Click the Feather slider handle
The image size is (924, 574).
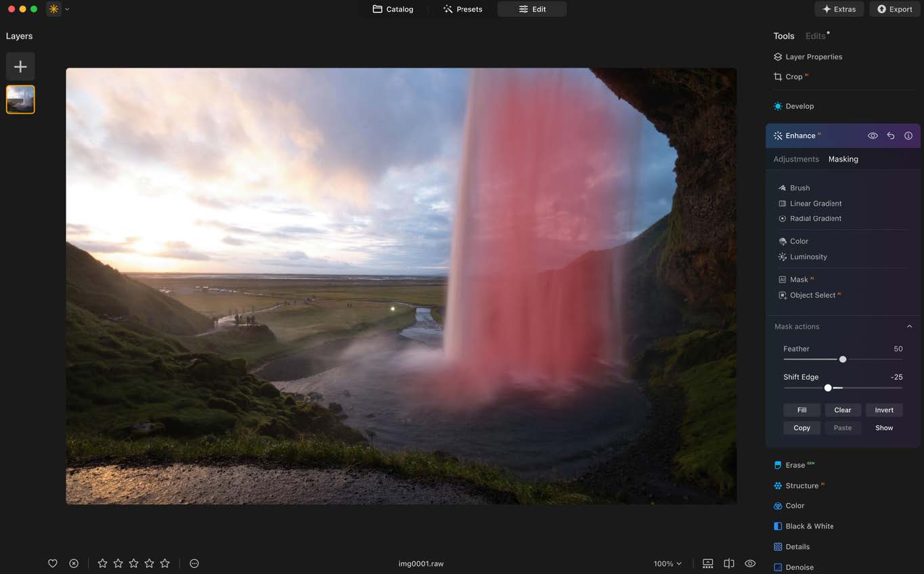click(x=843, y=359)
